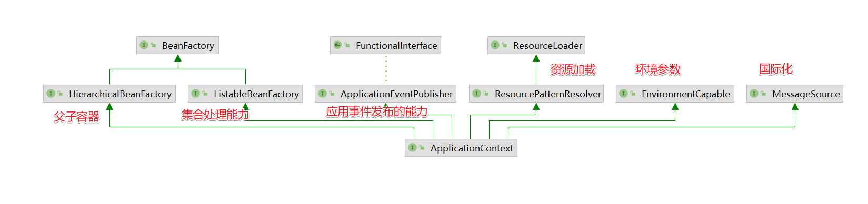
Task: Click the red annotation 资源加载
Action: click(573, 69)
